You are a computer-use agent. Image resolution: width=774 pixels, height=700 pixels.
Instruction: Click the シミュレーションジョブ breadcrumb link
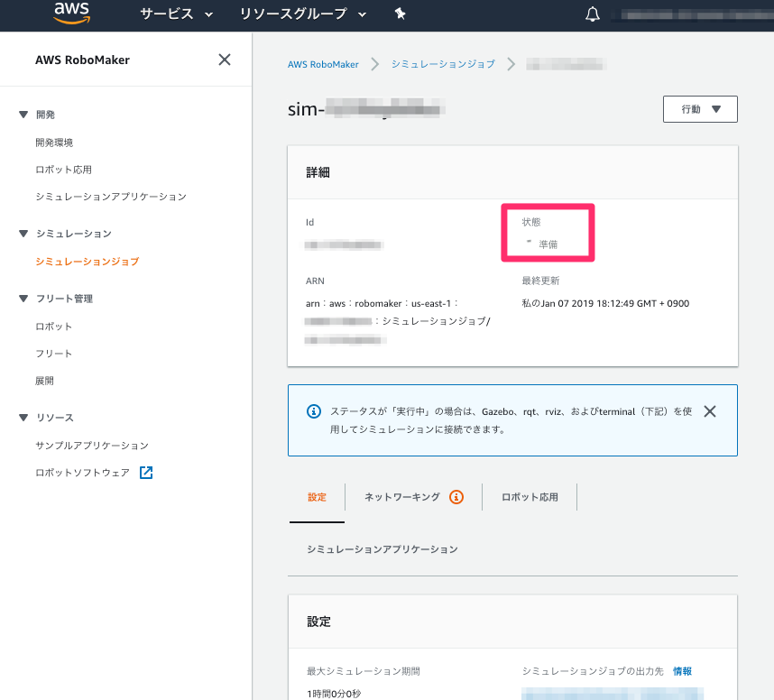click(441, 64)
